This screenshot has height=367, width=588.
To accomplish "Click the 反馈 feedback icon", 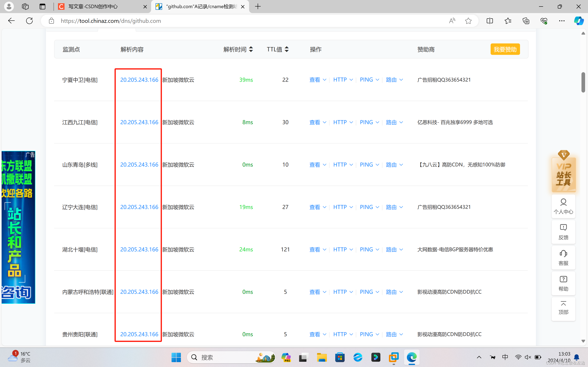I will click(563, 232).
